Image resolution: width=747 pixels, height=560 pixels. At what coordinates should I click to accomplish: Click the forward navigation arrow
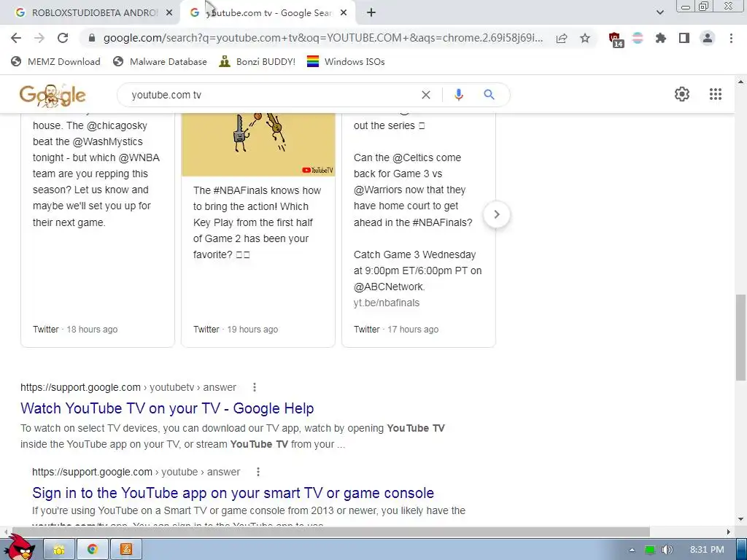click(39, 38)
